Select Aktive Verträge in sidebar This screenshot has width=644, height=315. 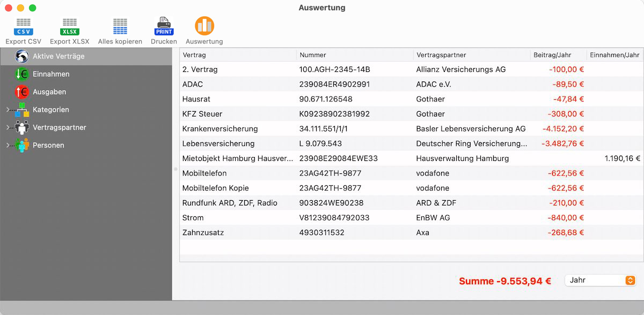click(x=86, y=56)
